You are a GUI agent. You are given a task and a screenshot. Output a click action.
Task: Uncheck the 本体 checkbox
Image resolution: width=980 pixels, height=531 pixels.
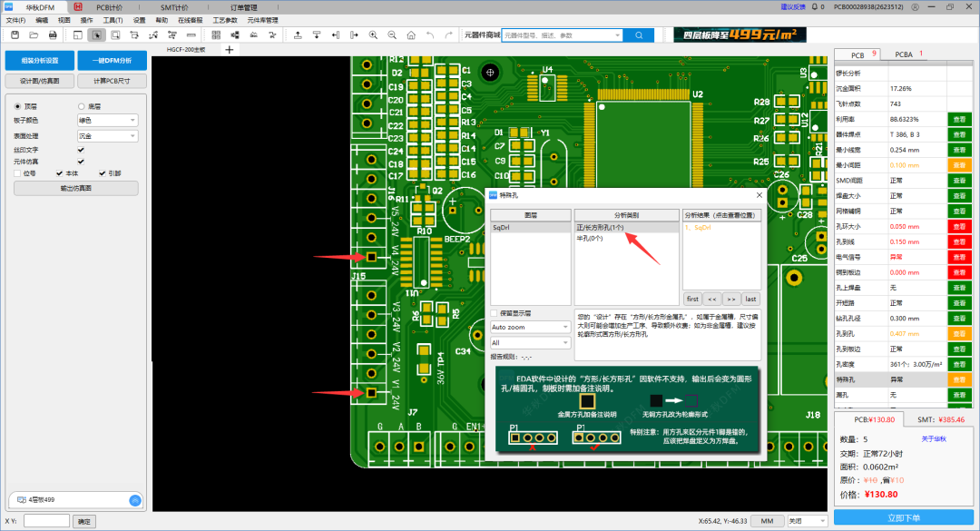[x=59, y=173]
